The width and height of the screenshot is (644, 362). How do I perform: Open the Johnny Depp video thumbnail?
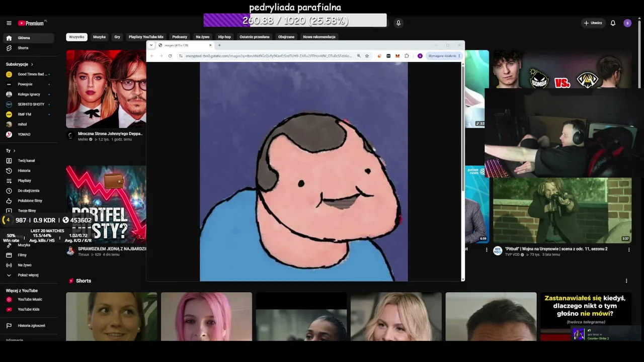pyautogui.click(x=106, y=89)
